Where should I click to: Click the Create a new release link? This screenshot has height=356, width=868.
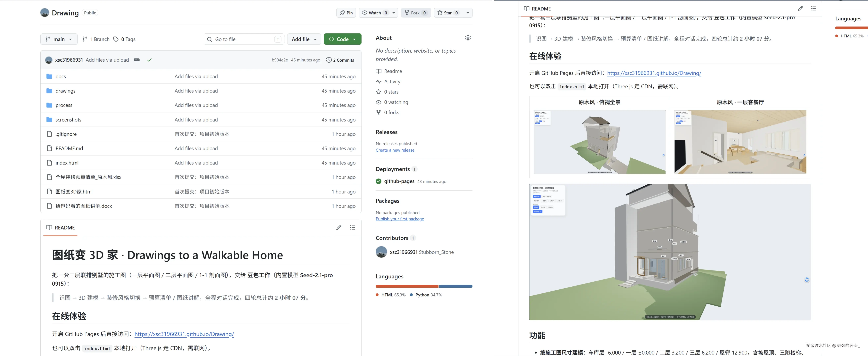coord(395,150)
